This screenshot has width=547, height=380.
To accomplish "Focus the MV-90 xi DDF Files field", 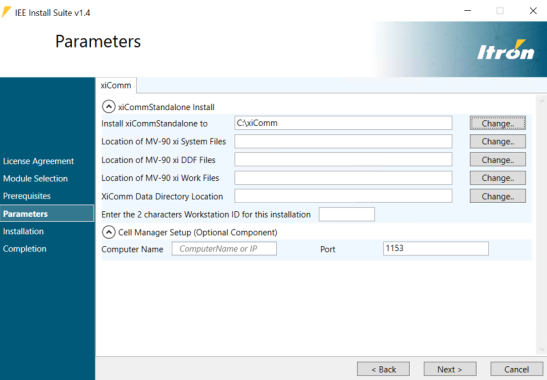I will pyautogui.click(x=343, y=159).
